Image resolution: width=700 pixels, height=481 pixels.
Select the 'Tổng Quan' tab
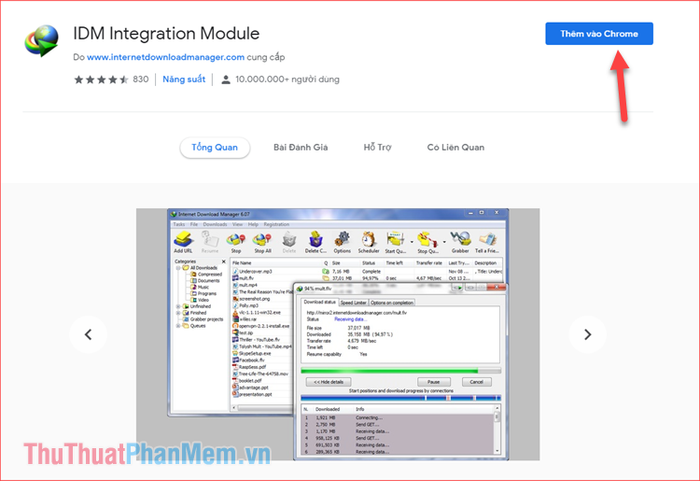pyautogui.click(x=215, y=147)
